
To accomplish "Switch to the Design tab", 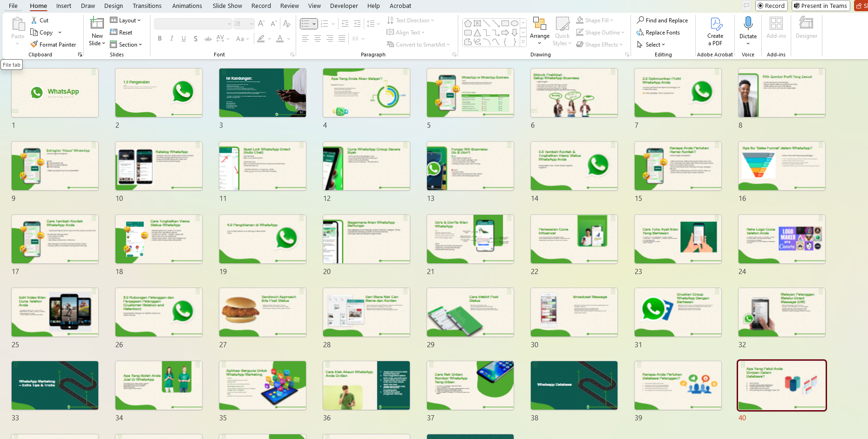I will (114, 6).
